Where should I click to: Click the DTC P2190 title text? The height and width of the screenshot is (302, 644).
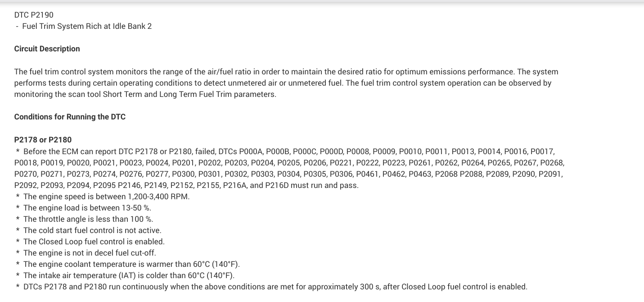coord(34,15)
